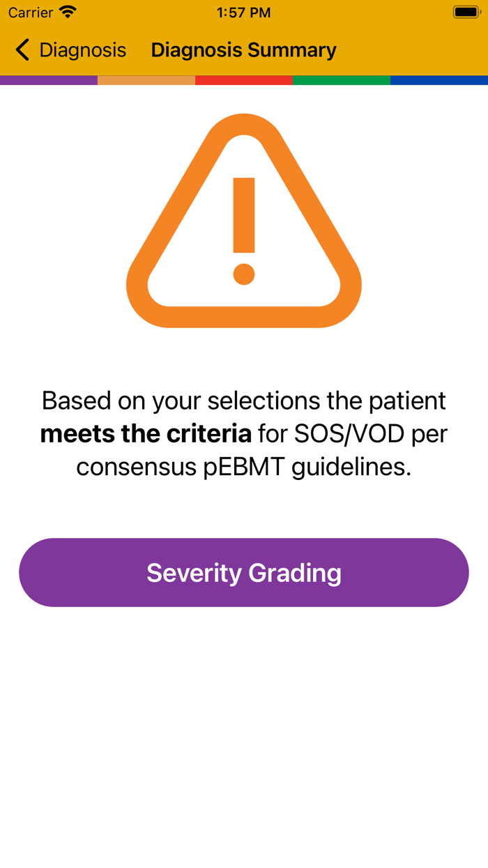Select the Wi-Fi signal icon in status bar
This screenshot has height=868, width=488.
click(68, 11)
